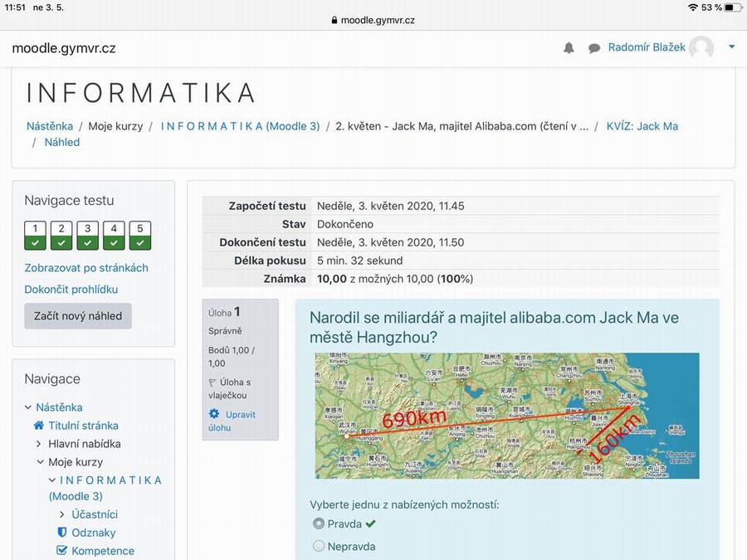Expand the Hlavní nabídka tree node
Screen dimensions: 747x560
39,444
